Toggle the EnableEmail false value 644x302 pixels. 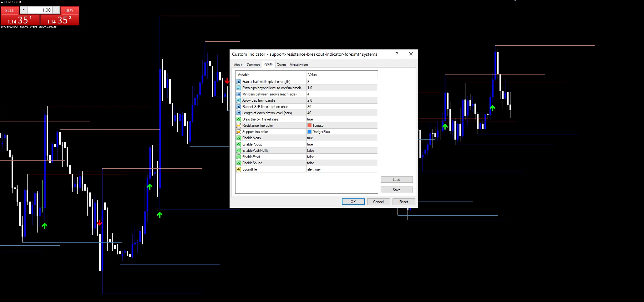coord(342,157)
